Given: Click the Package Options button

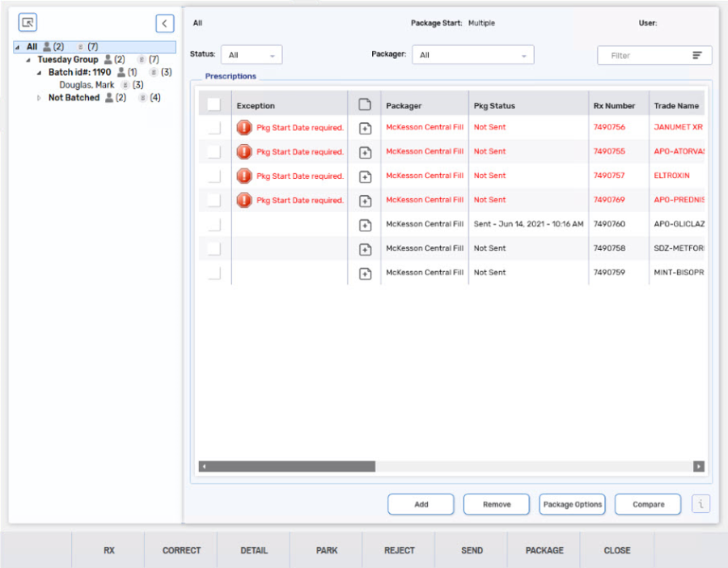Looking at the screenshot, I should [x=572, y=504].
